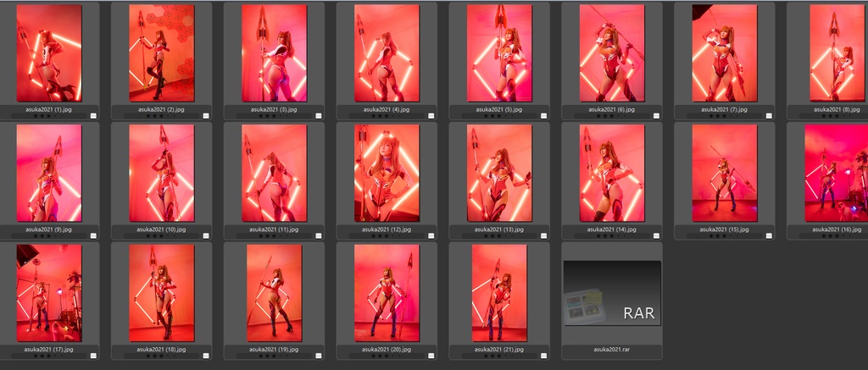Click the file name text asuka2021 (11).jpg

[x=274, y=229]
